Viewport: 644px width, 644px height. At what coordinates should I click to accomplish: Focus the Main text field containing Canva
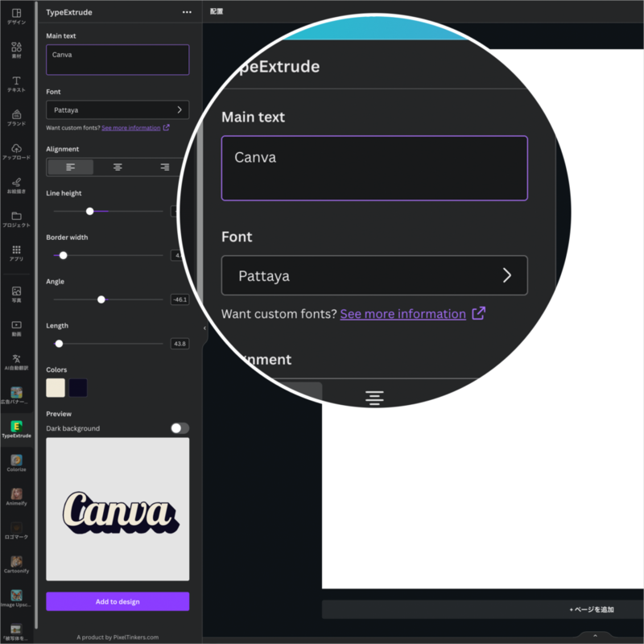118,60
